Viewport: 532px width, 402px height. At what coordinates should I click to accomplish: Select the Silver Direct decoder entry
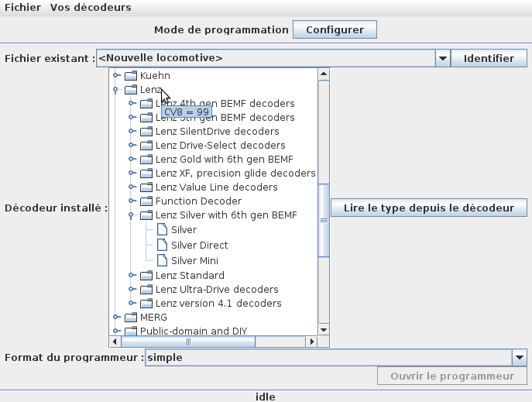click(x=199, y=245)
